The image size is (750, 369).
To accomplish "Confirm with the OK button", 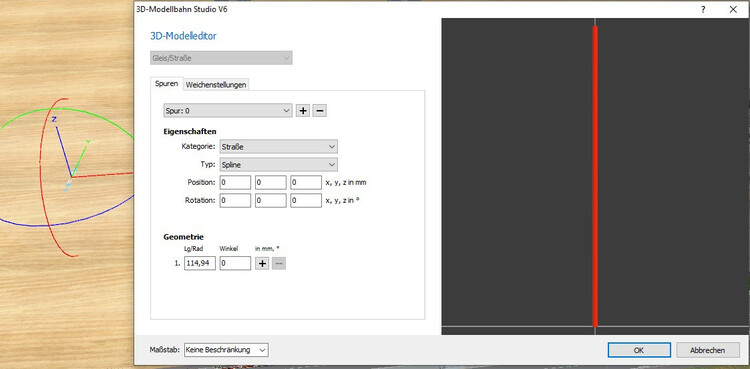I will [639, 350].
